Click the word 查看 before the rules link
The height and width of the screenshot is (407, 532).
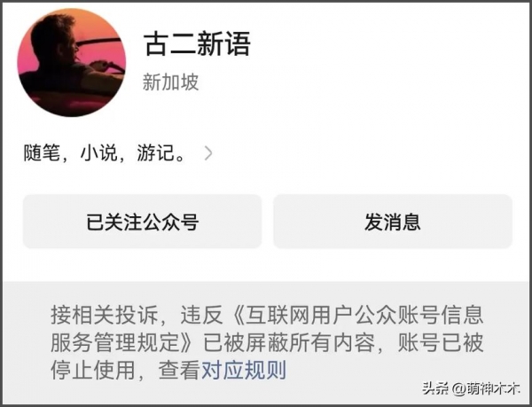[179, 370]
